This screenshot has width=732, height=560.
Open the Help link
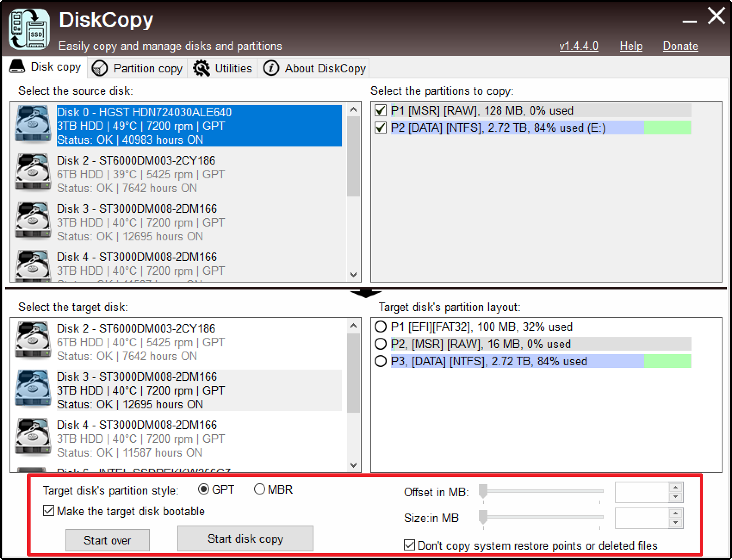click(631, 46)
